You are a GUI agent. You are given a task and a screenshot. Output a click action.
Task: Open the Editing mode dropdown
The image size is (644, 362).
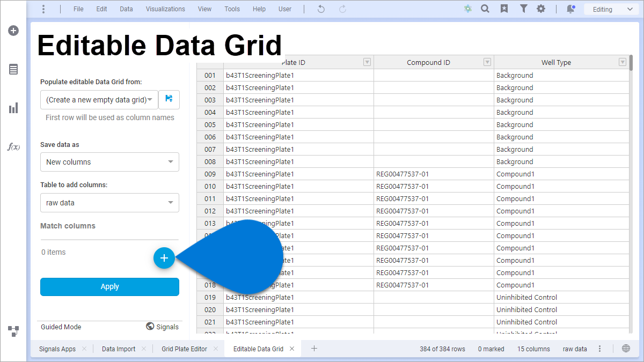click(x=612, y=9)
